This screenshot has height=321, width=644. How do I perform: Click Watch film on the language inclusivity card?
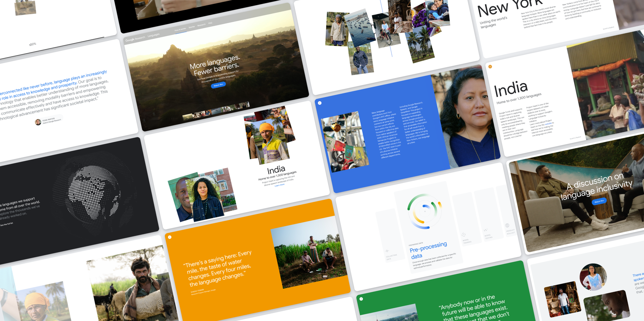tap(599, 201)
